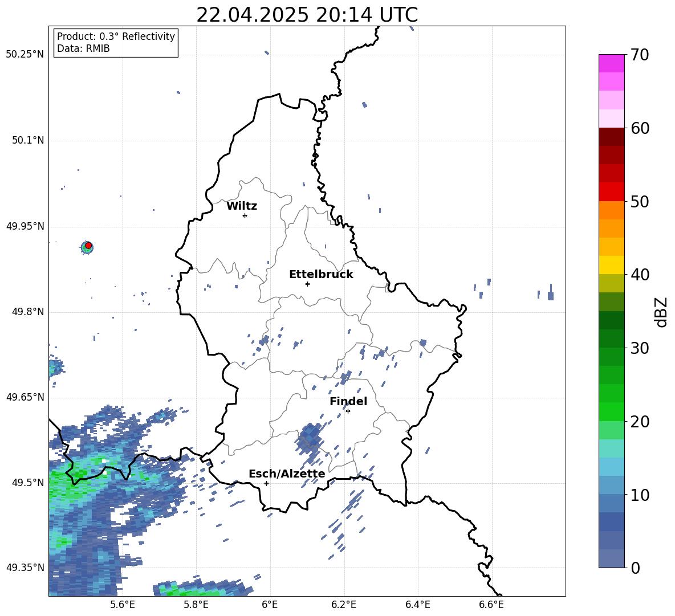
Task: Pick the bright green swatch above 20
Action: coord(611,411)
